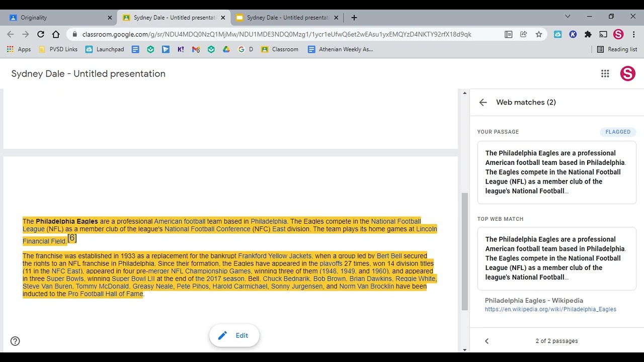Open the Apps bookmark
This screenshot has width=644, height=362.
point(19,49)
